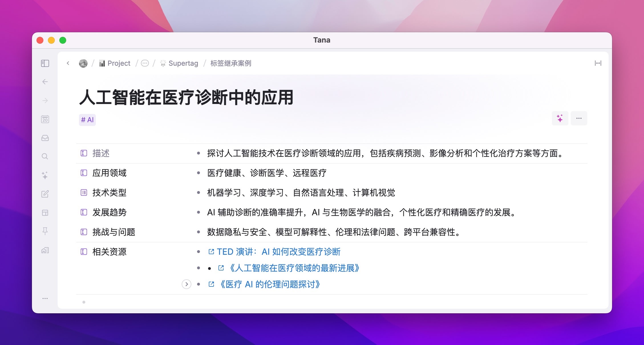Go forward using sidebar right arrow
Viewport: 644px width, 345px height.
point(45,101)
